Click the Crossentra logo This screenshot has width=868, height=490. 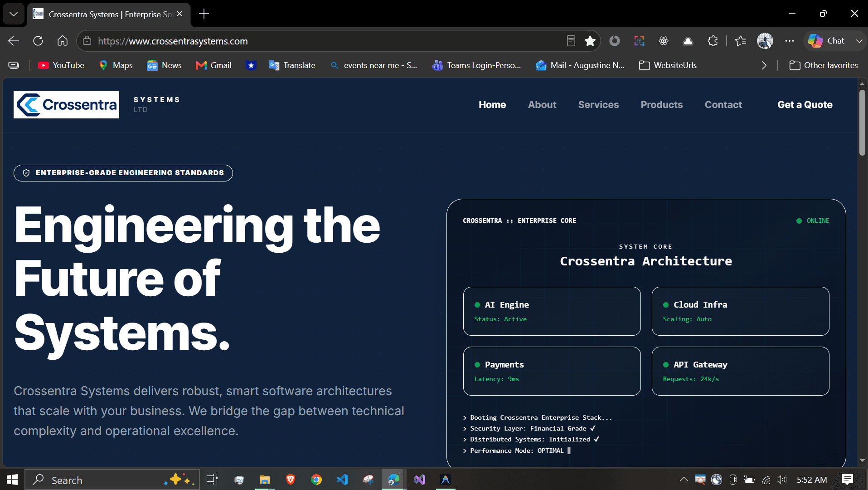click(66, 105)
